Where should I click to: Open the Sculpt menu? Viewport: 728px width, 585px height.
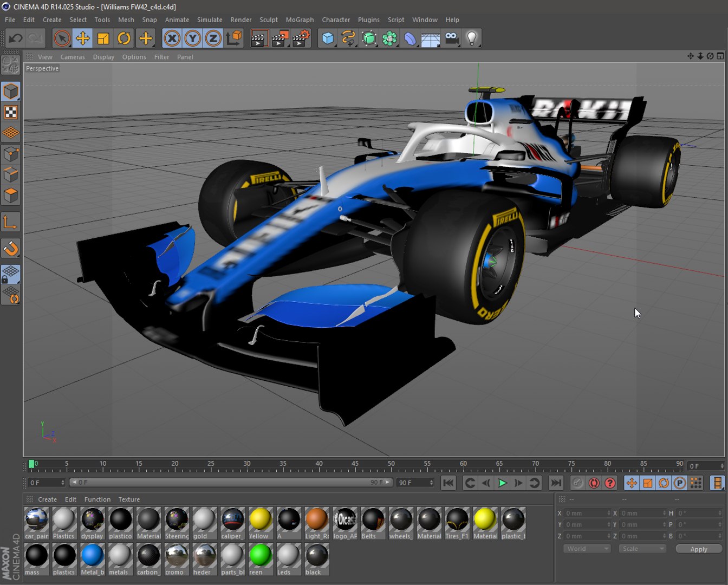point(269,19)
